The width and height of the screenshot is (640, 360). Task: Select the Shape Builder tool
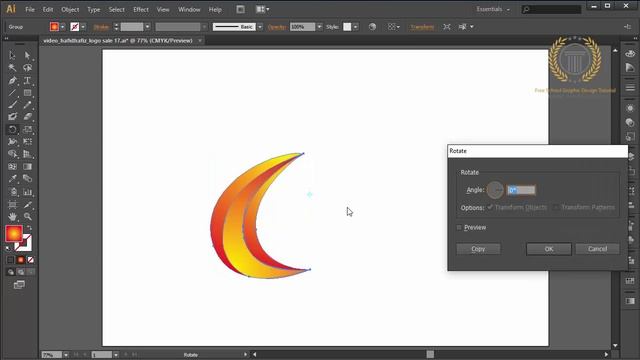point(12,154)
